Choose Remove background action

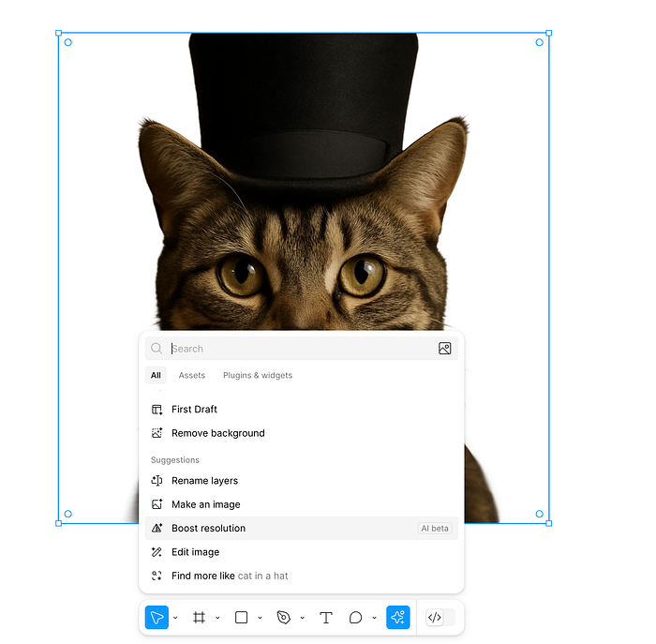(x=217, y=433)
